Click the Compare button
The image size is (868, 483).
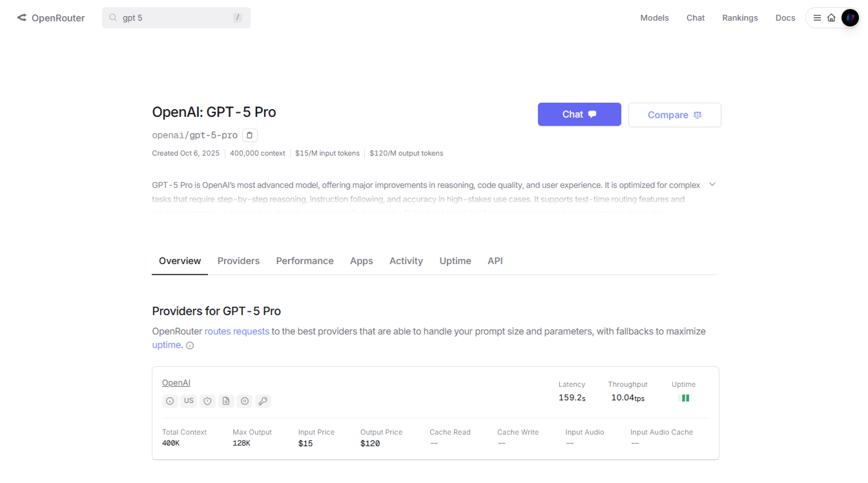(x=674, y=115)
